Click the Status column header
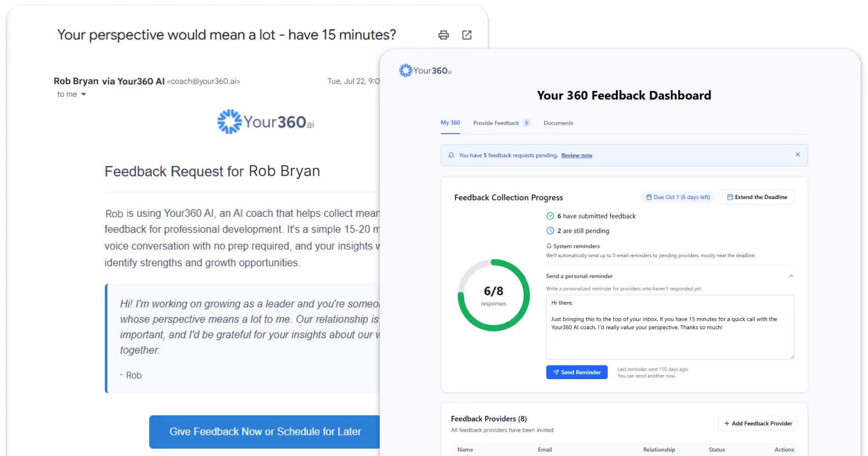 pos(717,450)
